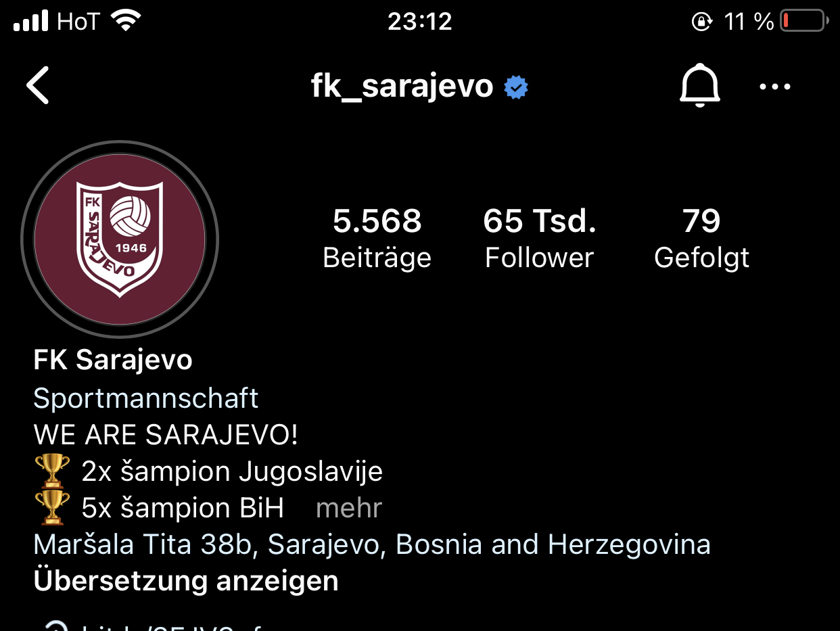The width and height of the screenshot is (840, 631).
Task: Tap the Sportmannschaft category link
Action: pyautogui.click(x=145, y=398)
